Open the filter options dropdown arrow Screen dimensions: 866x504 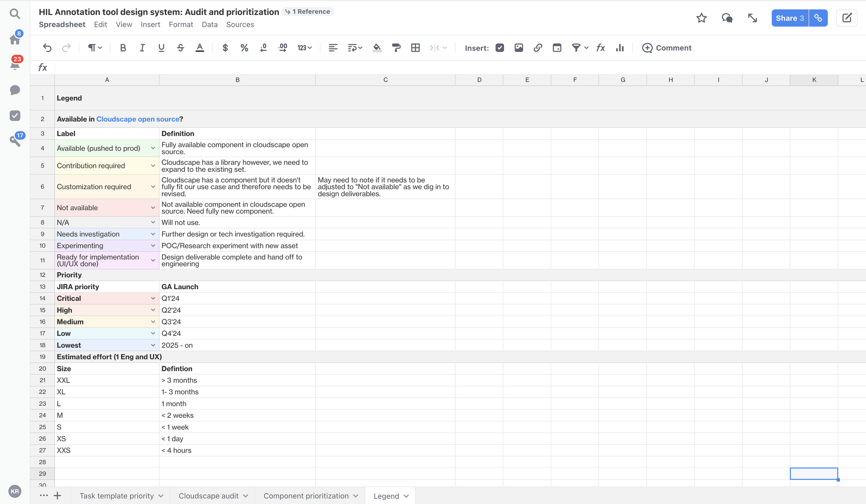click(586, 48)
